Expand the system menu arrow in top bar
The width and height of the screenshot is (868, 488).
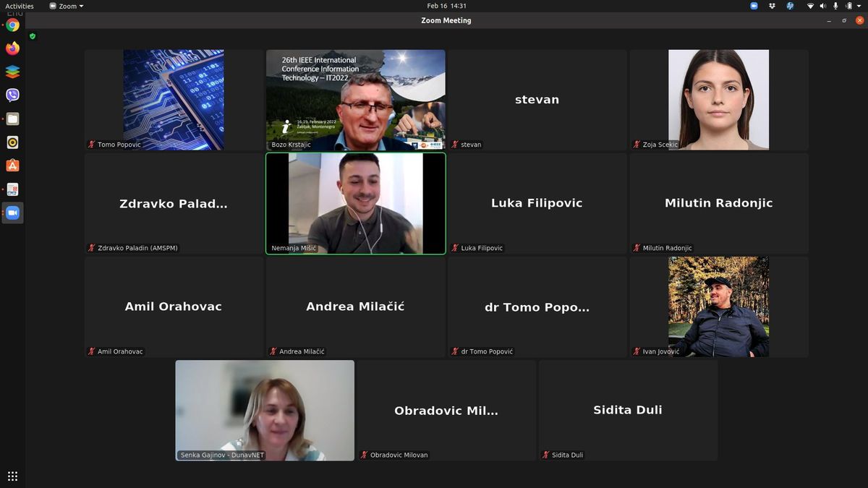coord(859,6)
